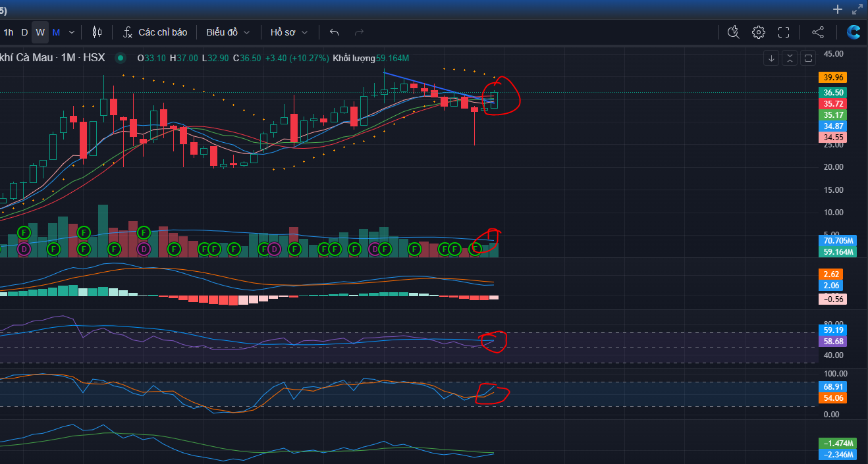The height and width of the screenshot is (464, 868).
Task: Click the 59.164M volume axis label
Action: pyautogui.click(x=838, y=252)
